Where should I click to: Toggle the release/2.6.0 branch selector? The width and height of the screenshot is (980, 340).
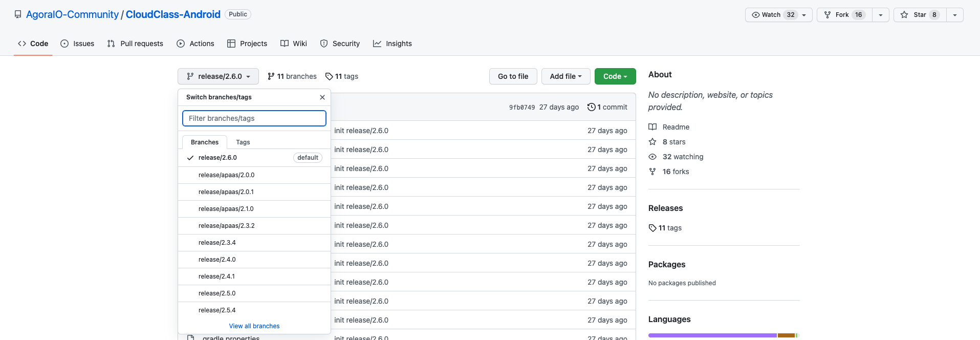click(218, 76)
